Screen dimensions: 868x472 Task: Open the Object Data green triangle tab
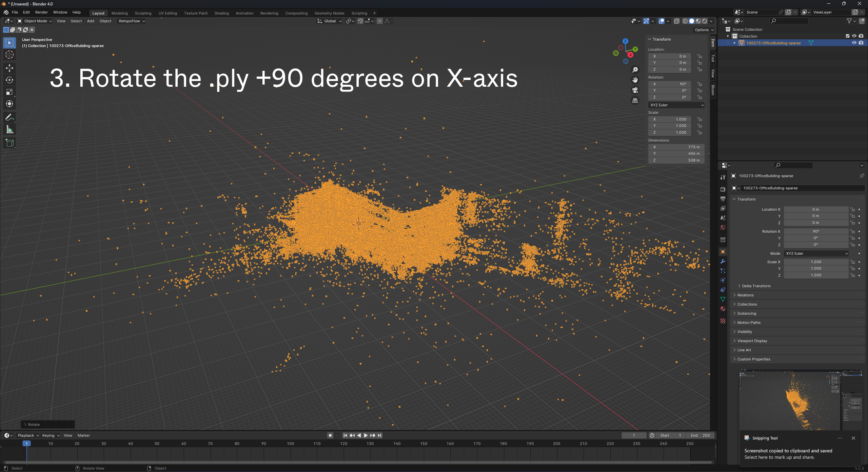click(x=723, y=299)
